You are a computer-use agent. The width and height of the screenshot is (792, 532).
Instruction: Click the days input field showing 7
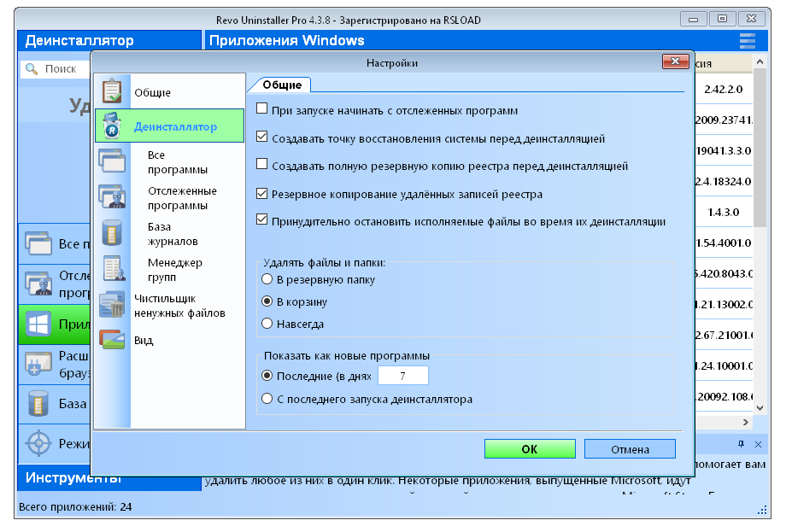point(403,376)
